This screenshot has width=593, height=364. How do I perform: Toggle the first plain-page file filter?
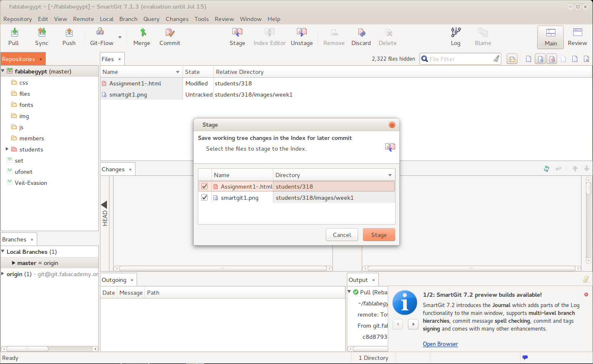point(529,59)
